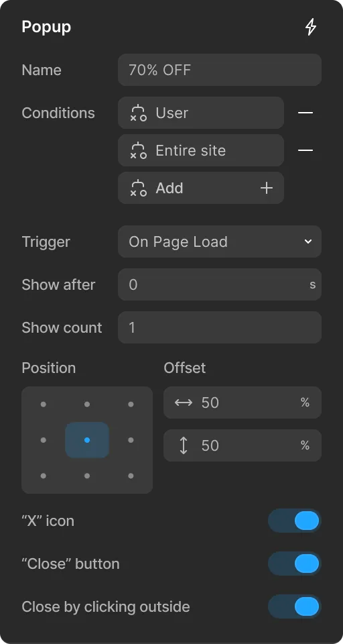
Task: Click the condition icon beside Entire site
Action: [x=138, y=150]
